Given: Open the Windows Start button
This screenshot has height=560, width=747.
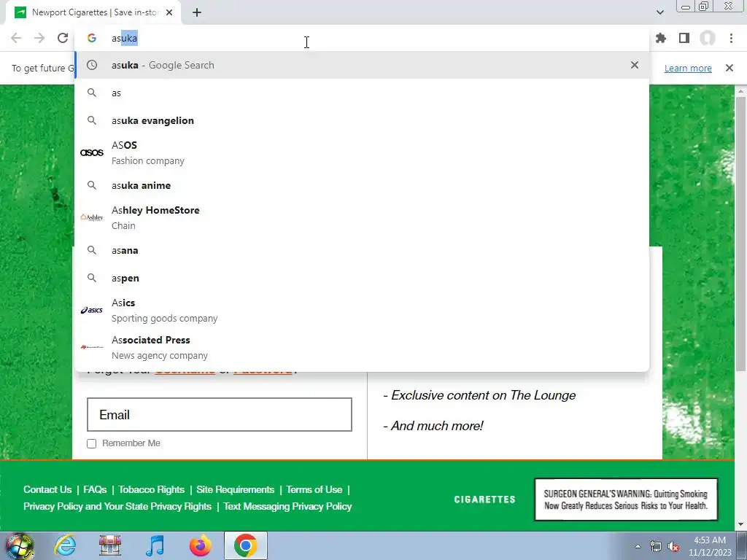Looking at the screenshot, I should (x=19, y=545).
